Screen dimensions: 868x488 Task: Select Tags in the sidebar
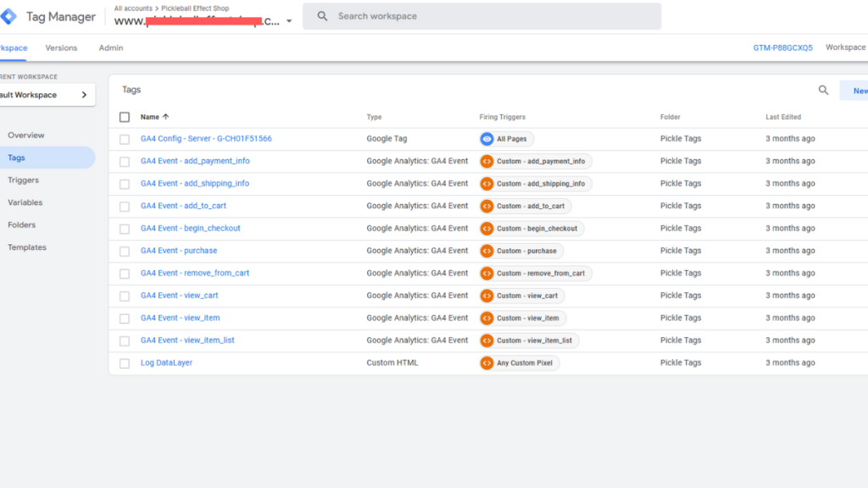coord(47,158)
